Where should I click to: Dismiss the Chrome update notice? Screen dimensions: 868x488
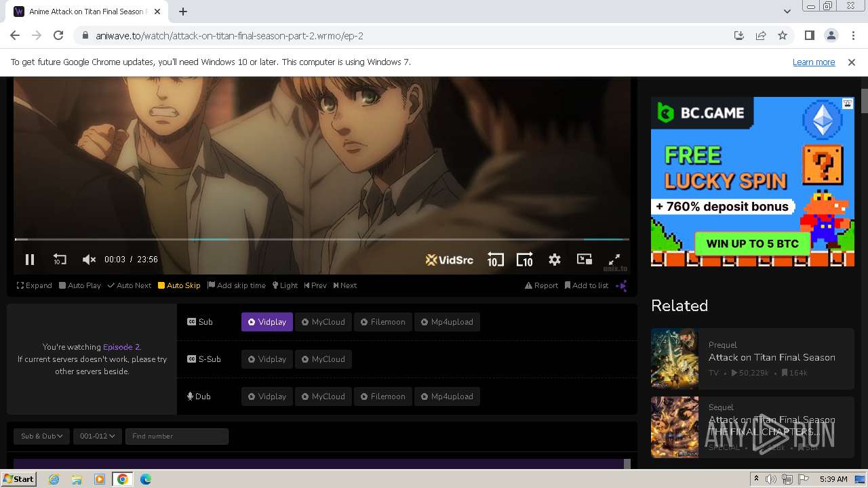click(852, 62)
